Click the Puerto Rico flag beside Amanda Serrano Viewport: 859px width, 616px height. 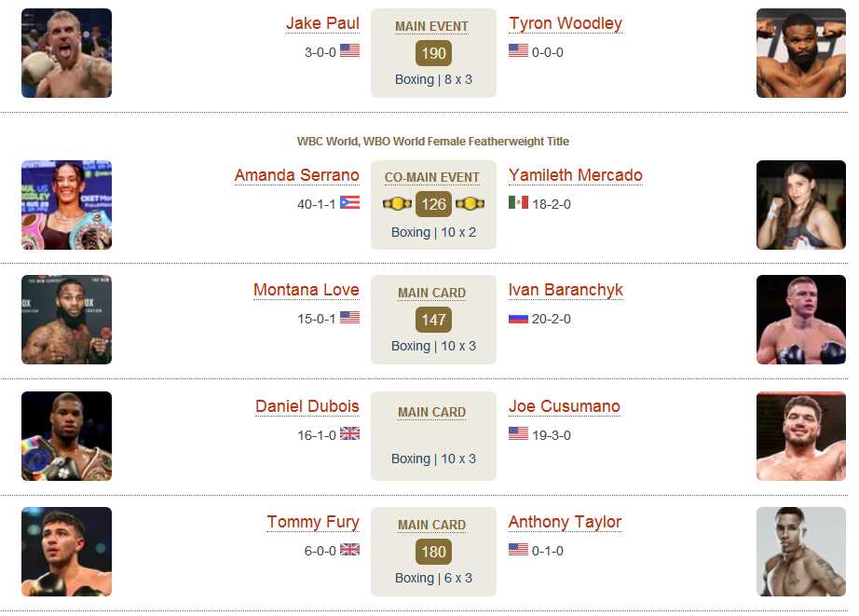pyautogui.click(x=349, y=202)
